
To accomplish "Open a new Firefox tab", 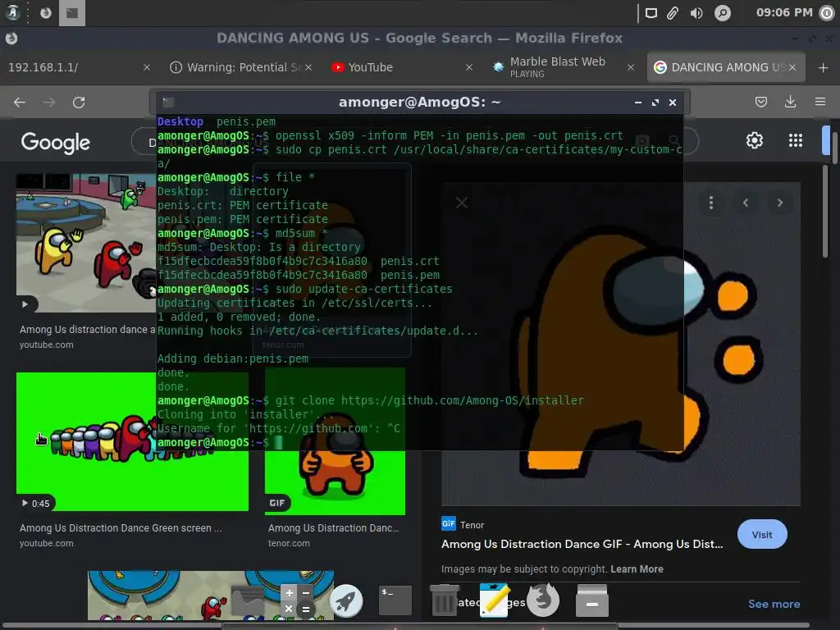I will pos(824,67).
